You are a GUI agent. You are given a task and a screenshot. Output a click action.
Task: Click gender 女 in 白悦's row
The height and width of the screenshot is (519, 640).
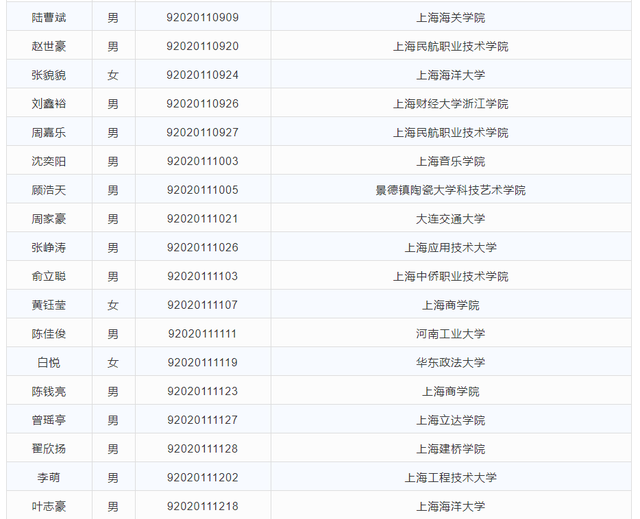click(x=113, y=362)
